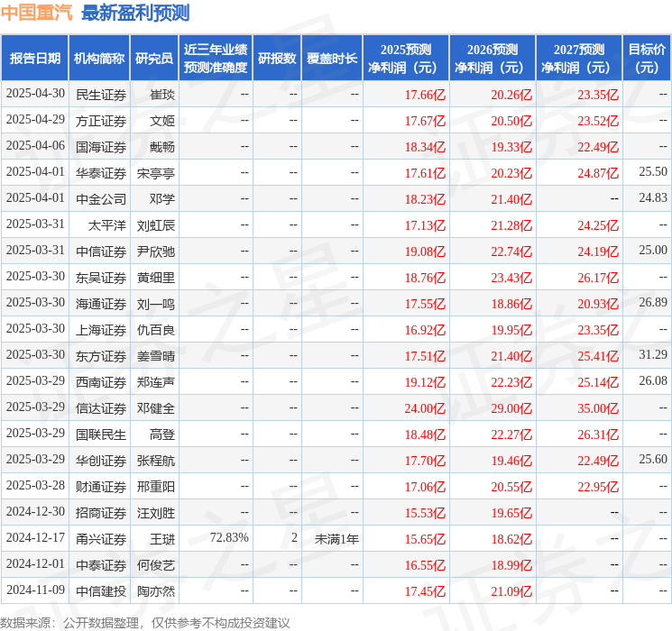Screen dimensions: 672x631
Task: Select the 中信建投 institution cell
Action: pyautogui.click(x=101, y=591)
